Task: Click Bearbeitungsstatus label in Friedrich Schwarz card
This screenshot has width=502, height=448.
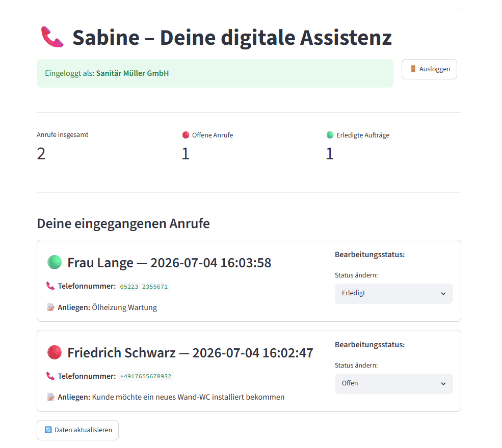Action: (370, 345)
